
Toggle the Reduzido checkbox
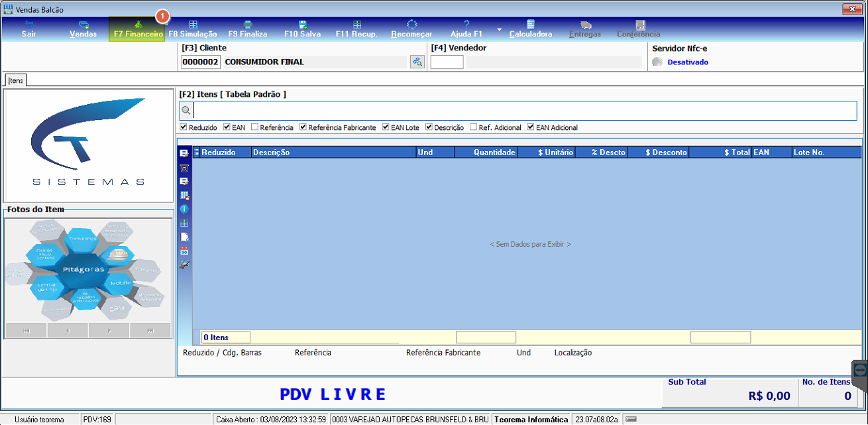[184, 127]
